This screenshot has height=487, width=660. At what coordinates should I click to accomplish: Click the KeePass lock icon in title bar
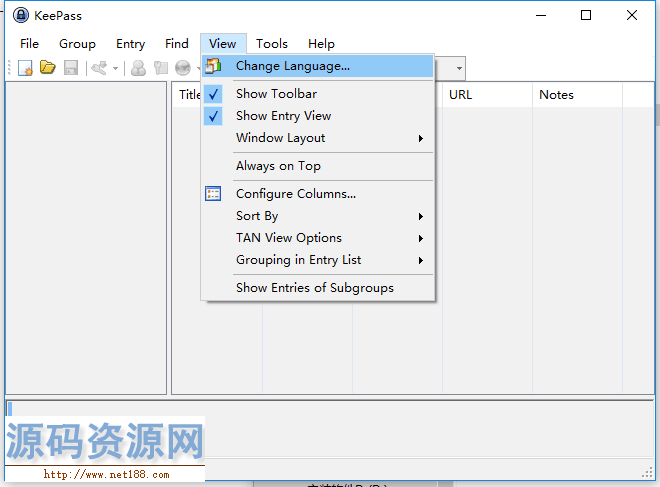(21, 15)
